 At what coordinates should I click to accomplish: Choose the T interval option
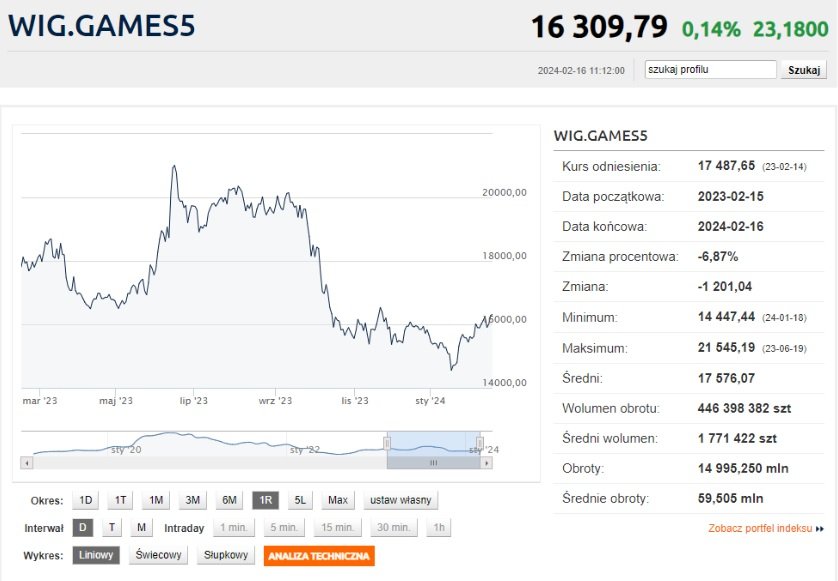pos(112,527)
